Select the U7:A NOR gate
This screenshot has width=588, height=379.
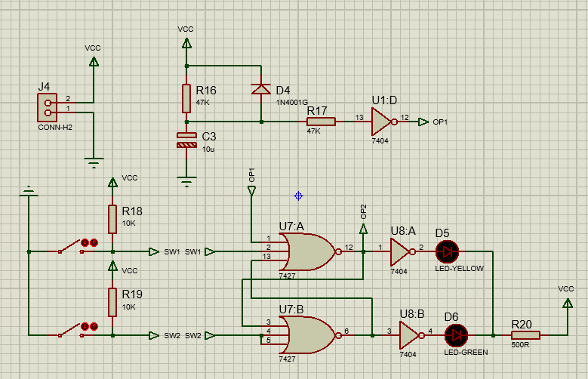coord(310,252)
